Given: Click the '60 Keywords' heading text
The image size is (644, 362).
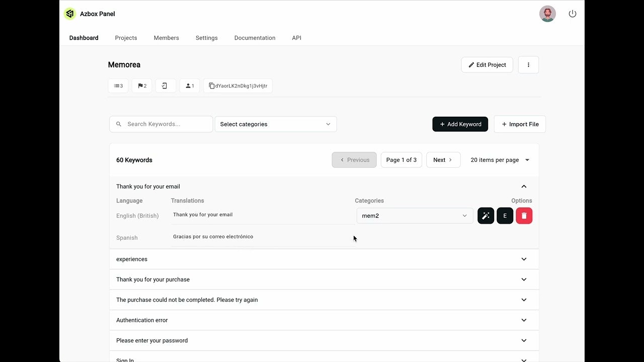Looking at the screenshot, I should 134,160.
